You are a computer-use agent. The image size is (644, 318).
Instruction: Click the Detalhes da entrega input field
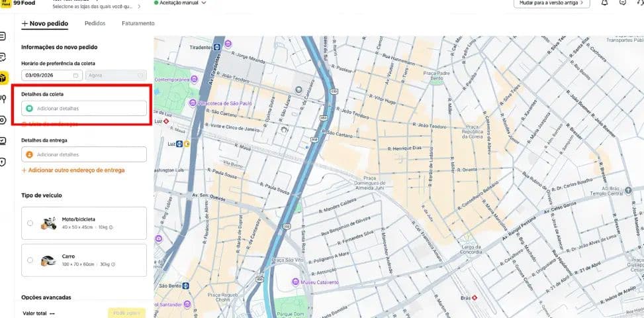point(84,154)
